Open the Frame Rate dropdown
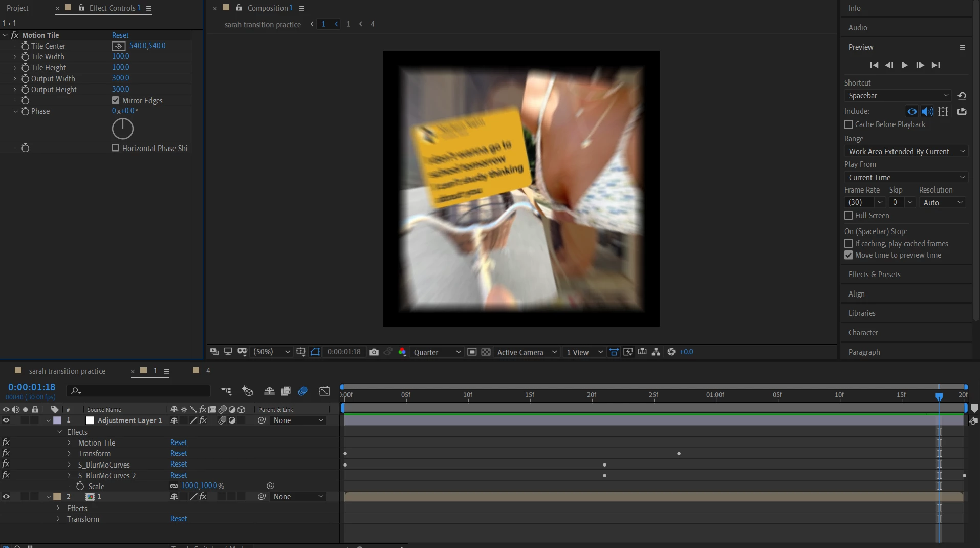The width and height of the screenshot is (980, 548). pyautogui.click(x=864, y=203)
